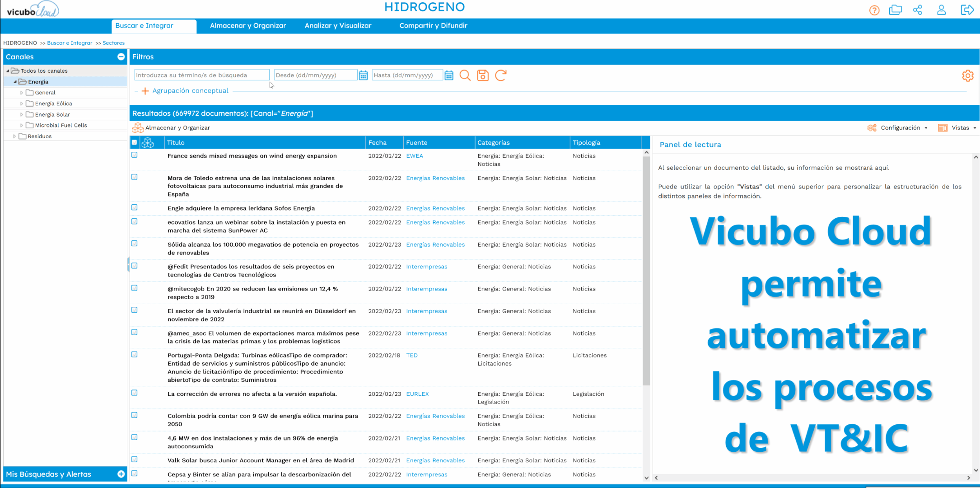Collapse the Todos los canales tree node
Image resolution: width=980 pixels, height=488 pixels.
pyautogui.click(x=8, y=71)
